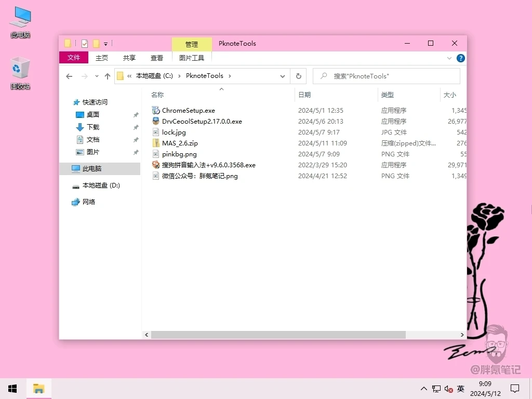Select ChromeSetup.exe file
532x399 pixels.
click(x=188, y=111)
